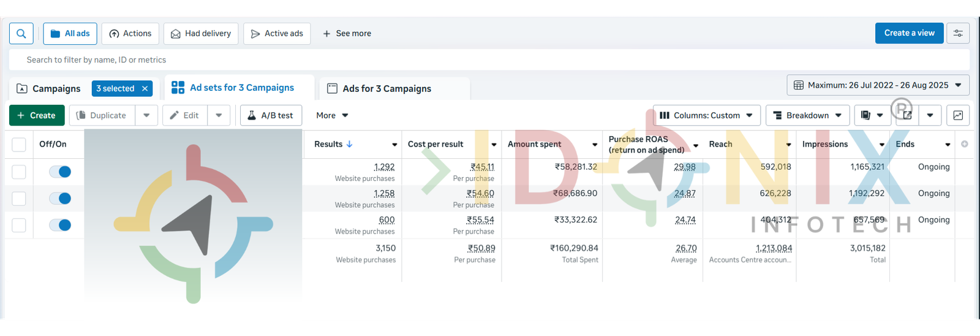The width and height of the screenshot is (980, 336).
Task: Select the third ad set checkbox
Action: (x=19, y=225)
